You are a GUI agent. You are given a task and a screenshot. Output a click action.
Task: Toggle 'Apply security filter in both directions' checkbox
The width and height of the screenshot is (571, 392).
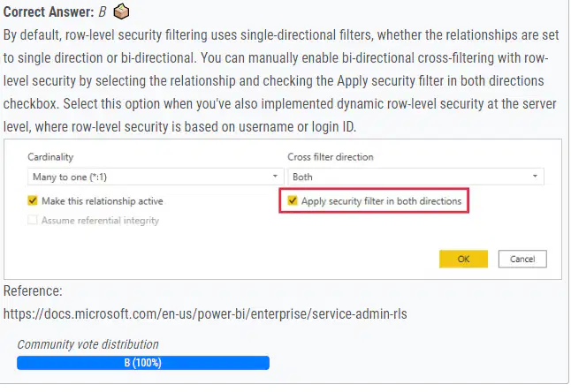[292, 200]
